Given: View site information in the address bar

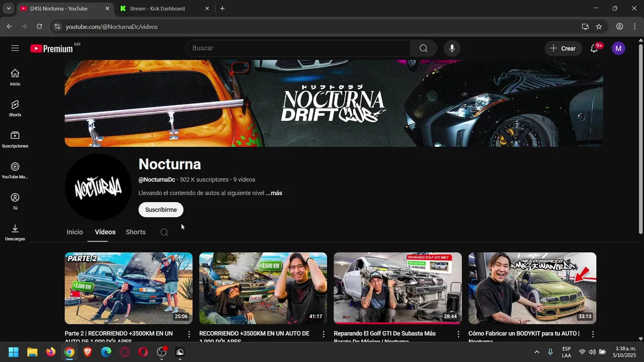Looking at the screenshot, I should point(57,26).
